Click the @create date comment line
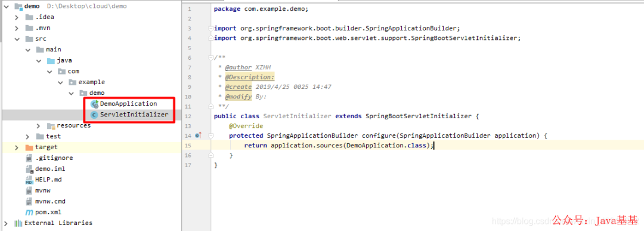The height and width of the screenshot is (231, 644). pyautogui.click(x=274, y=87)
